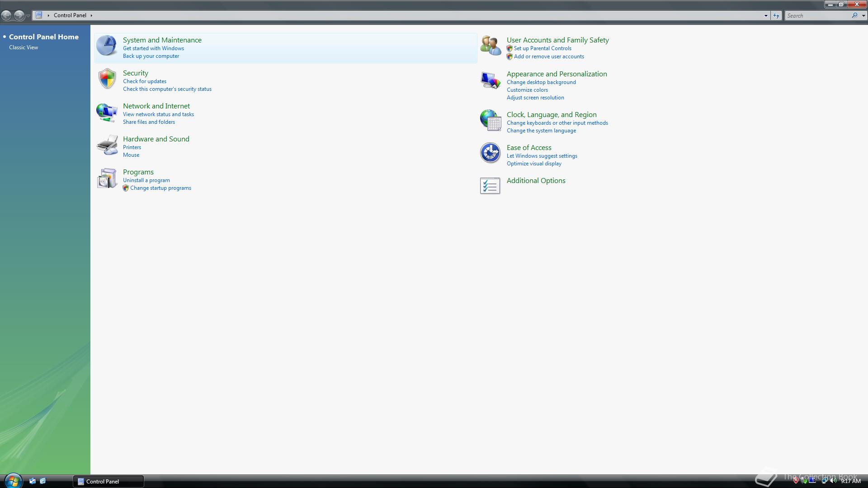Screen dimensions: 868x488
Task: Click the red security alert tray icon
Action: 796,481
